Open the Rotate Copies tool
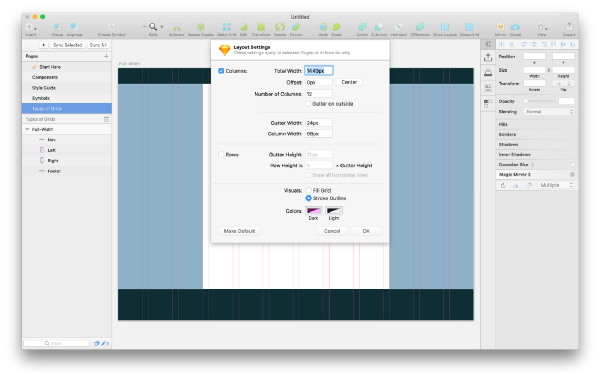This screenshot has height=380, width=600. click(201, 27)
